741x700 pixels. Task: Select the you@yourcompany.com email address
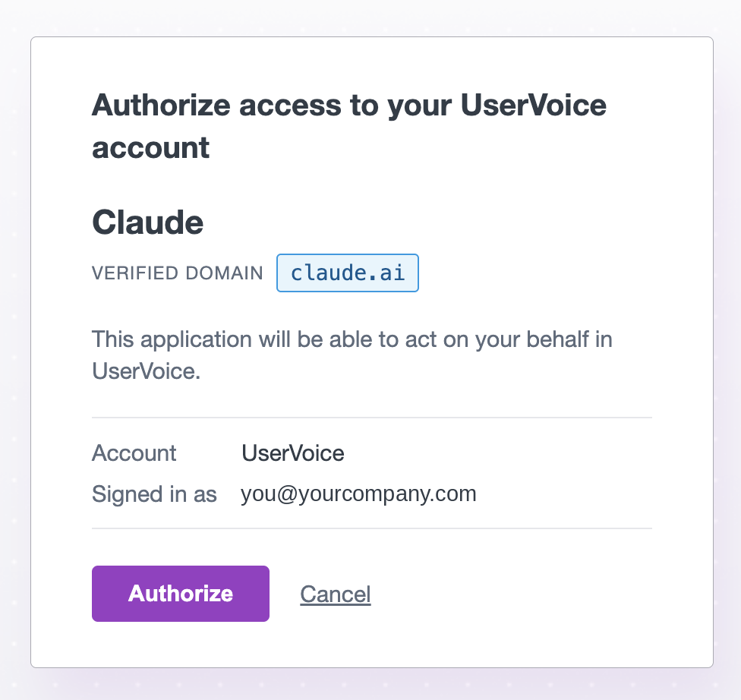(358, 494)
